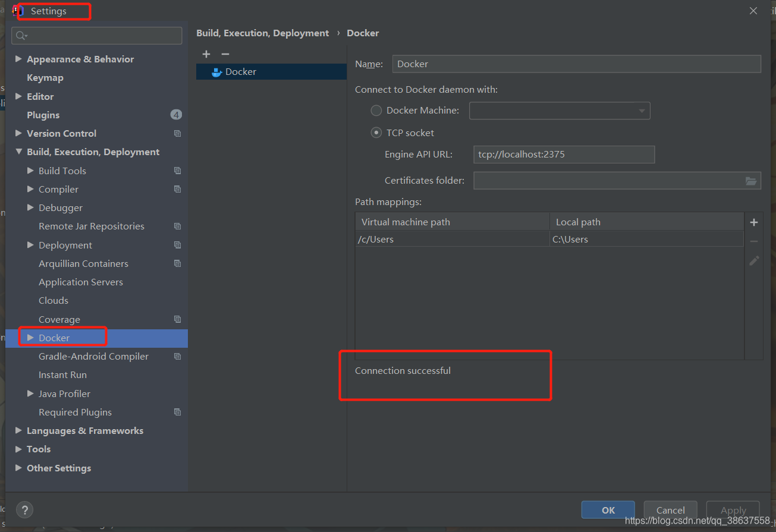Open the Clouds settings page
Image resolution: width=776 pixels, height=532 pixels.
[x=54, y=301]
